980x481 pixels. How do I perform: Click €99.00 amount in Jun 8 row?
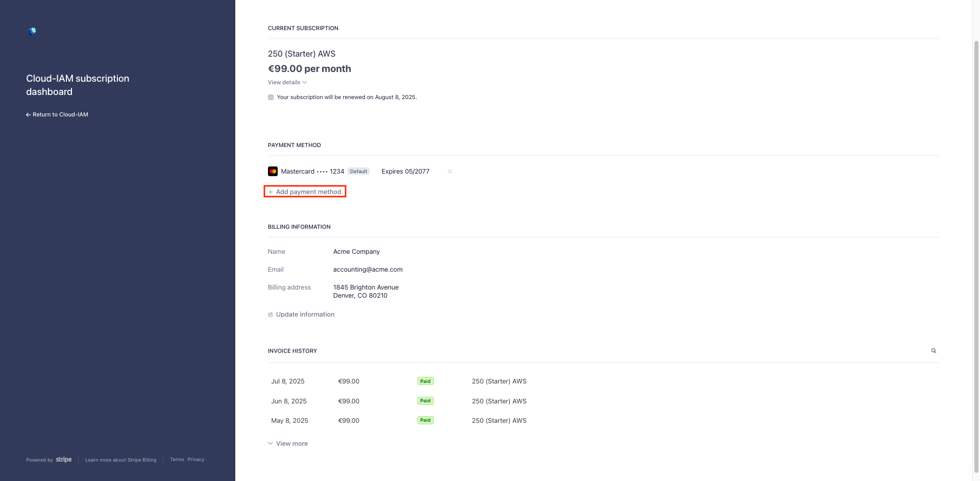(x=349, y=401)
